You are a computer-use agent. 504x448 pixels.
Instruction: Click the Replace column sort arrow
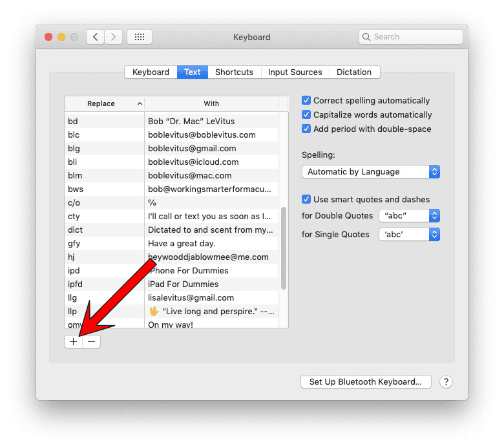pos(140,103)
